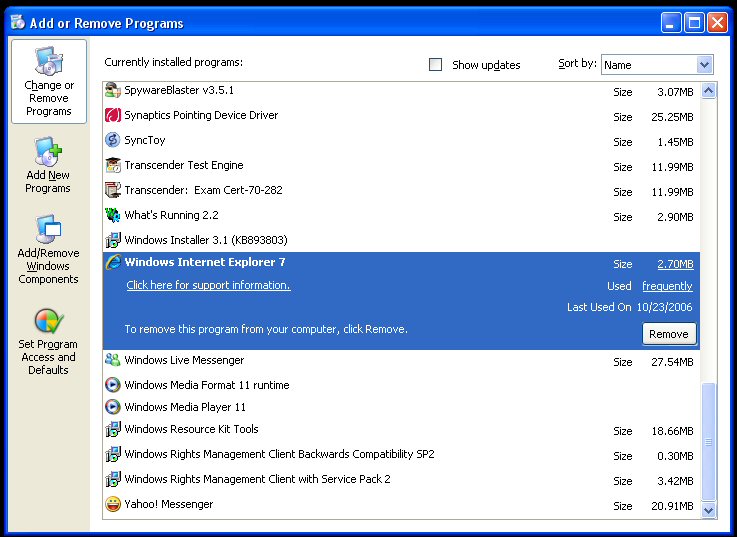The image size is (737, 537).
Task: Click the 20.91MB size value
Action: (x=672, y=506)
